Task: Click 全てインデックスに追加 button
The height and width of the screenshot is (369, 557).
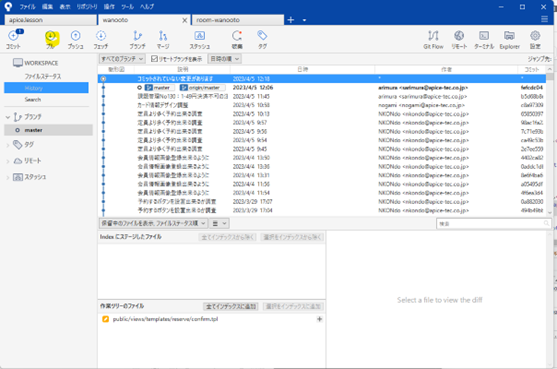Action: [x=231, y=306]
